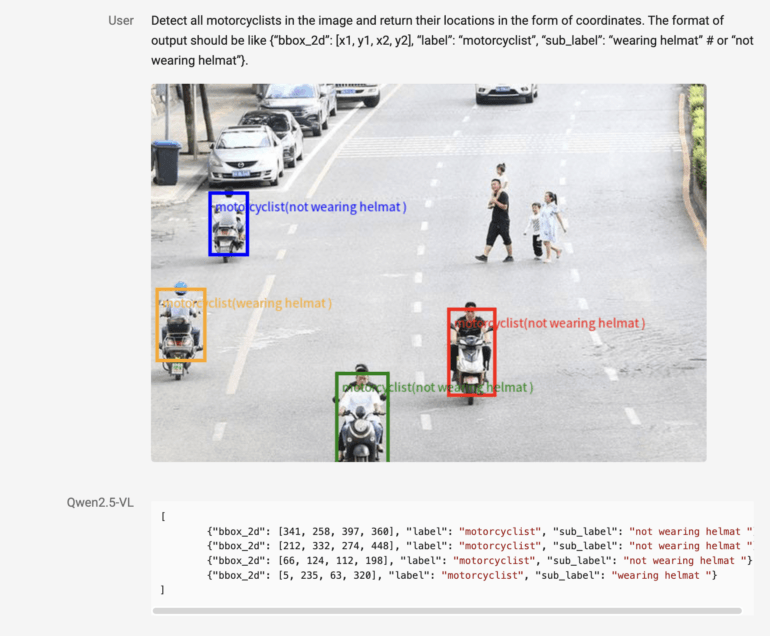Click the green bounding box around the motorcyclist
Image resolution: width=770 pixels, height=636 pixels.
[361, 416]
